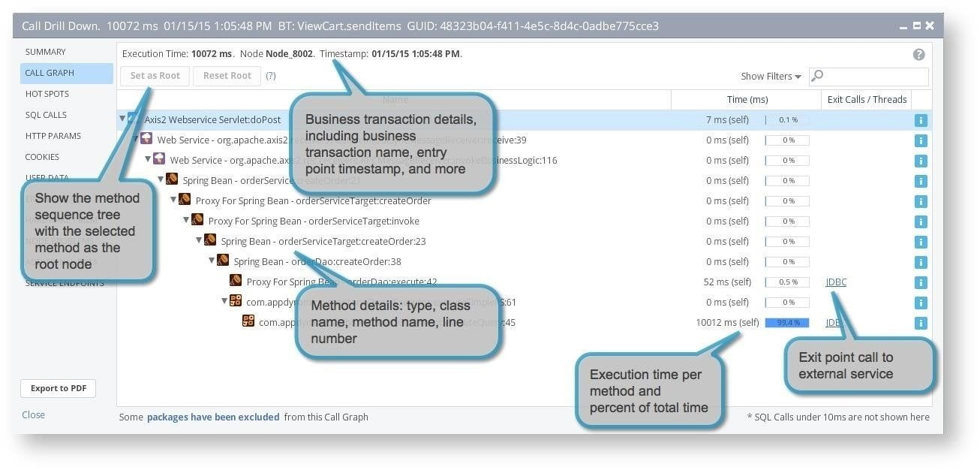Open the packages have been excluded link
Viewport: 980px width, 470px height.
click(213, 417)
